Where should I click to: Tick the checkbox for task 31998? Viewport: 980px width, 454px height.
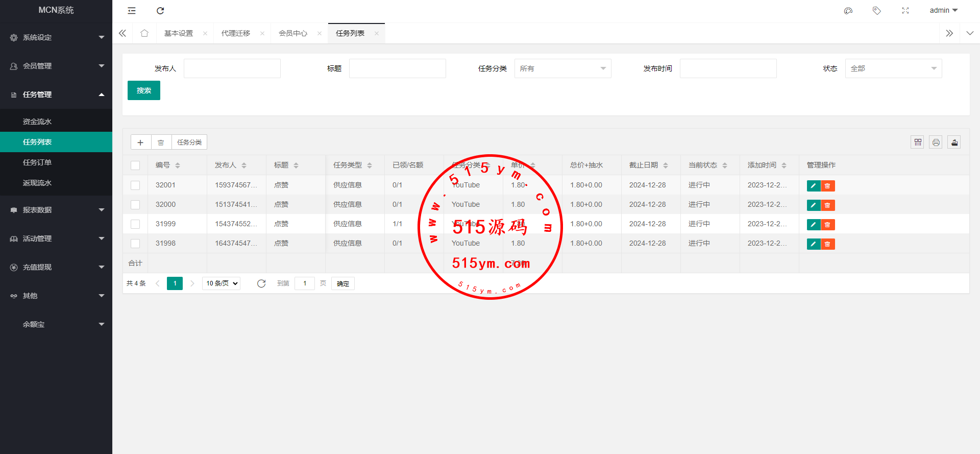[135, 244]
